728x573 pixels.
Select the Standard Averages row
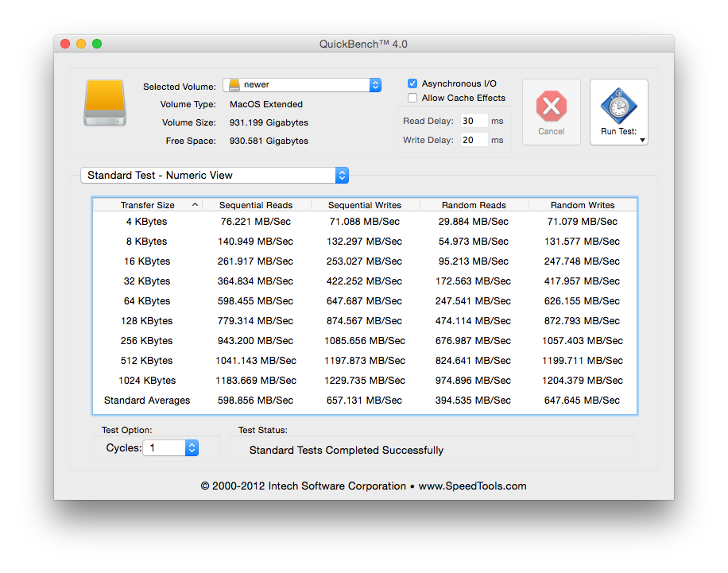tap(365, 401)
